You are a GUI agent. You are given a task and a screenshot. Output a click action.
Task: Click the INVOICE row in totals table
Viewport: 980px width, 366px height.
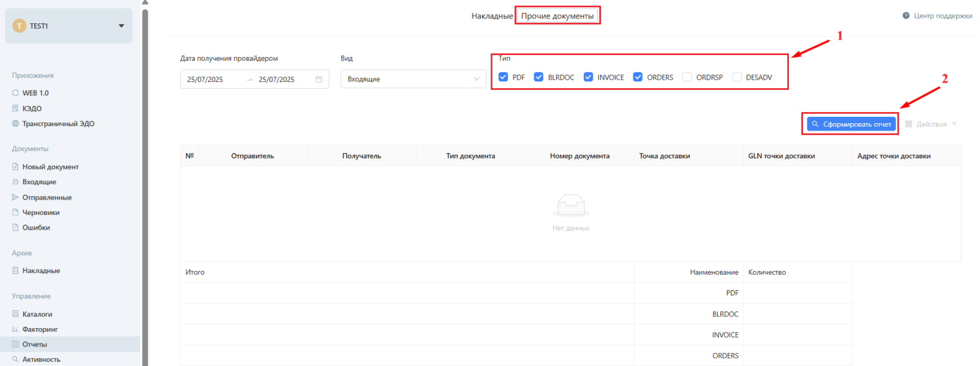coord(516,335)
